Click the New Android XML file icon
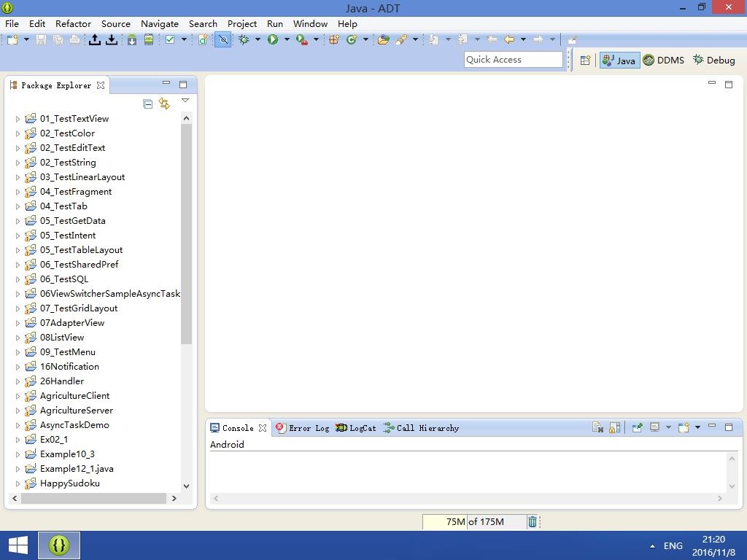Viewport: 747px width, 560px height. (x=203, y=40)
